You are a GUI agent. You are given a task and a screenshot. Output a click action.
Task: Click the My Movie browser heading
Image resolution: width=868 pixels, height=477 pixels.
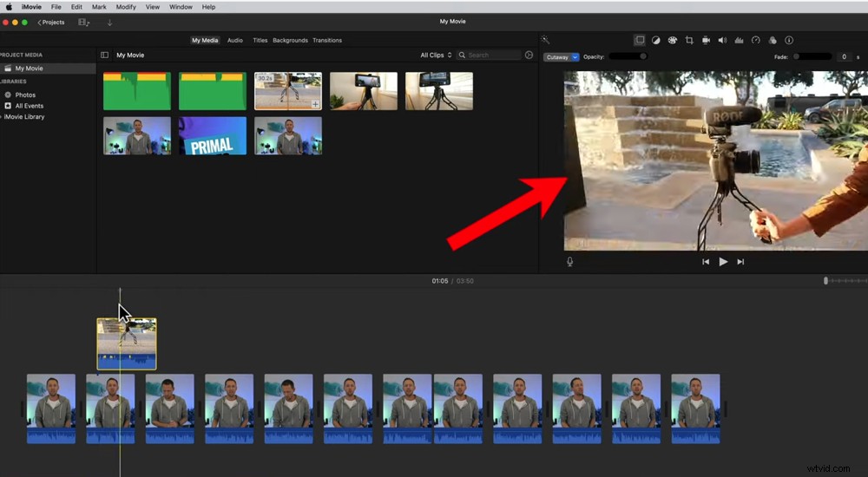[x=130, y=55]
